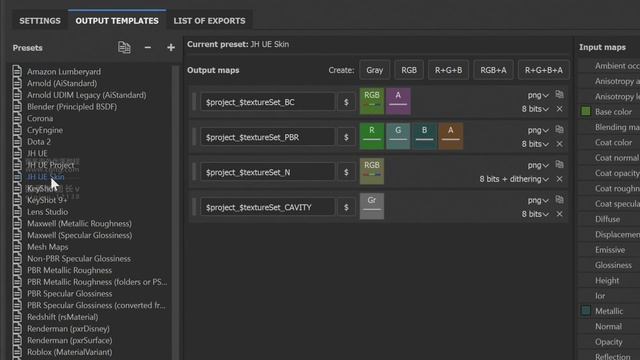The image size is (640, 360).
Task: Click the Emissive input map
Action: pyautogui.click(x=609, y=250)
